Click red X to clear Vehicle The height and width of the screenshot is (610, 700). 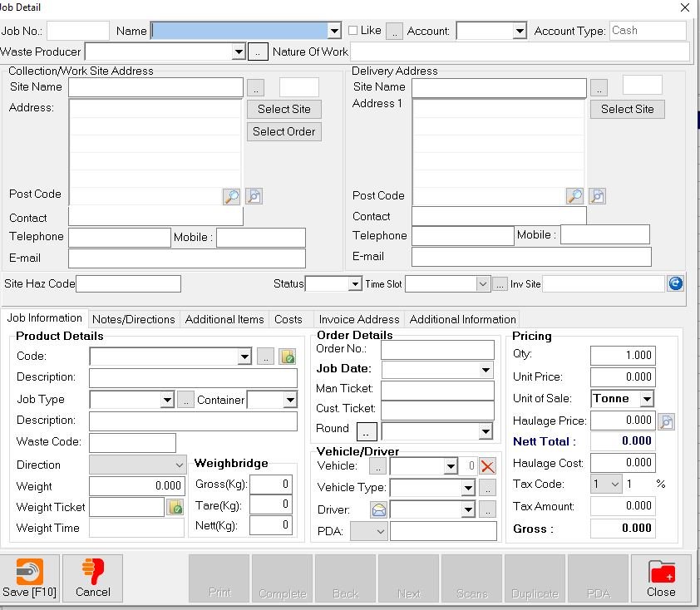click(x=487, y=467)
